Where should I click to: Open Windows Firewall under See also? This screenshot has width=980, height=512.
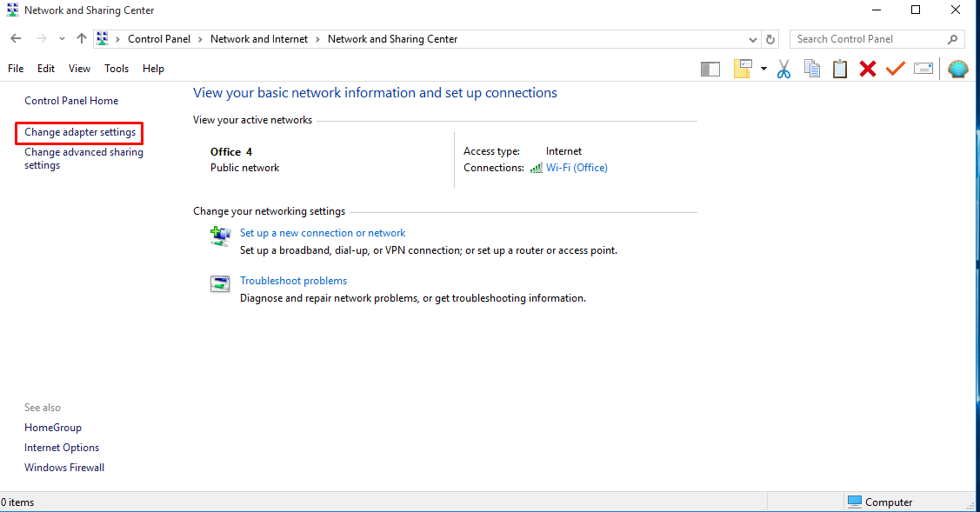64,468
